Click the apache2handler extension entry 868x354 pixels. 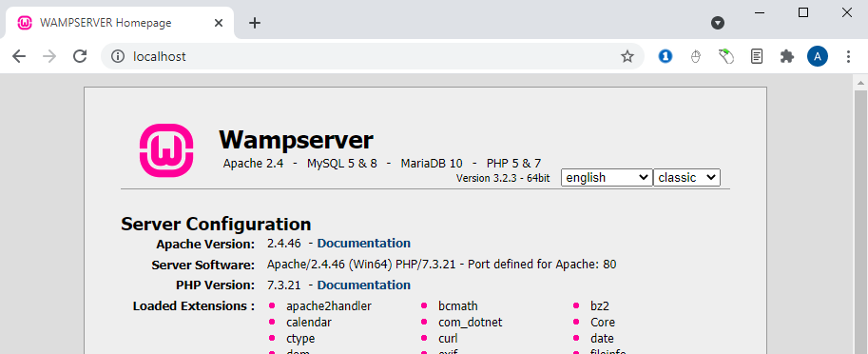click(x=329, y=305)
